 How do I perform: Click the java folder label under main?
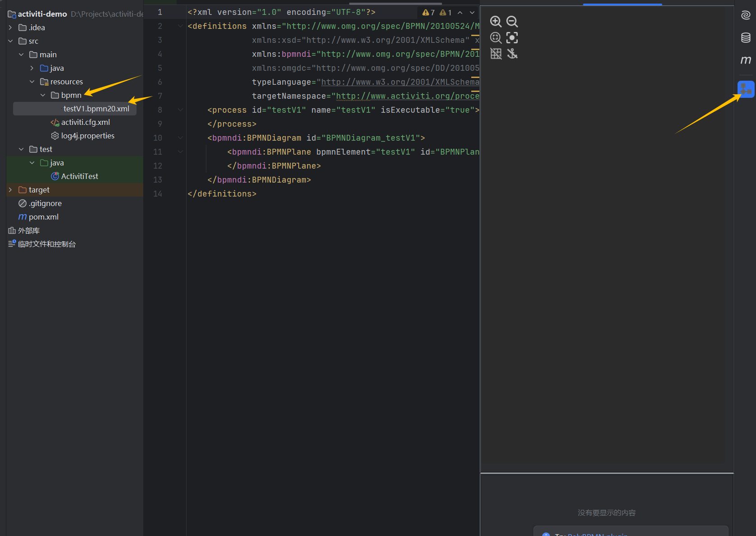[x=57, y=68]
